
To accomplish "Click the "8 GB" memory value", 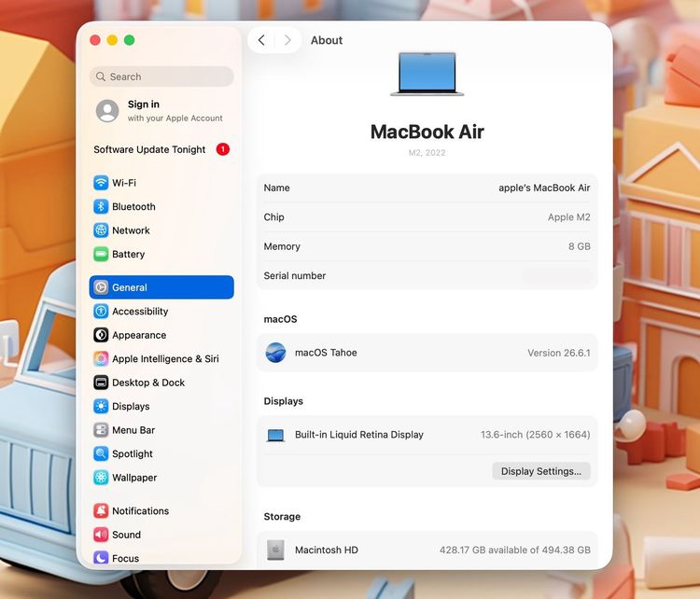I will [x=580, y=246].
